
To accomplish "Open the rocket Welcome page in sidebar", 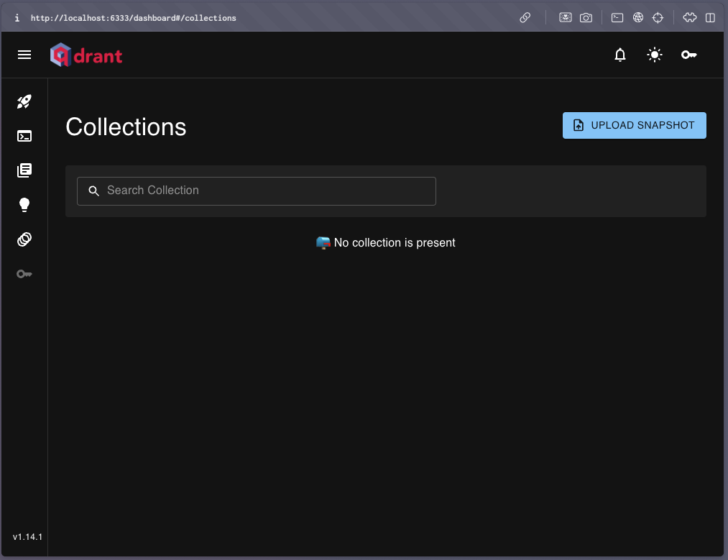I will [x=24, y=101].
